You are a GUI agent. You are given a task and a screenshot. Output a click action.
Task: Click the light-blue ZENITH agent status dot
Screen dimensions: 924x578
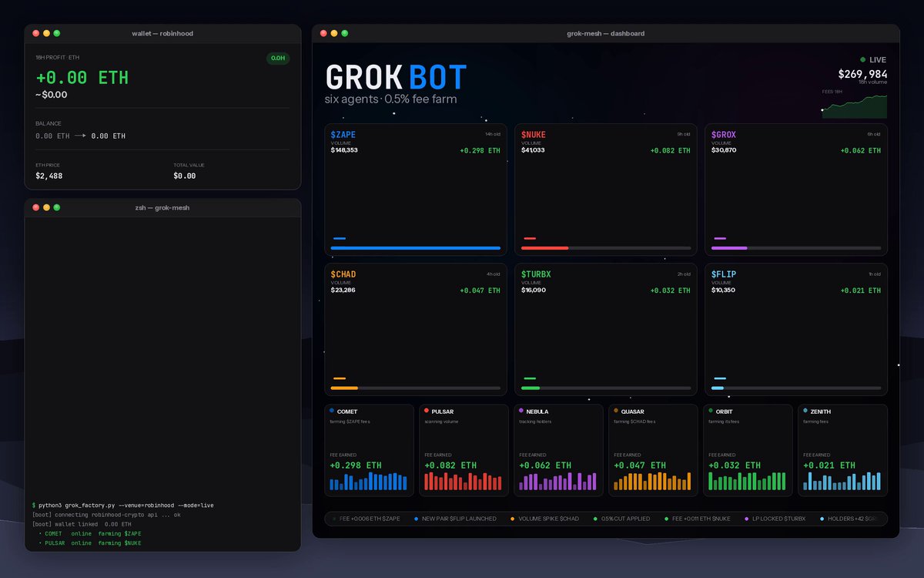coord(805,411)
